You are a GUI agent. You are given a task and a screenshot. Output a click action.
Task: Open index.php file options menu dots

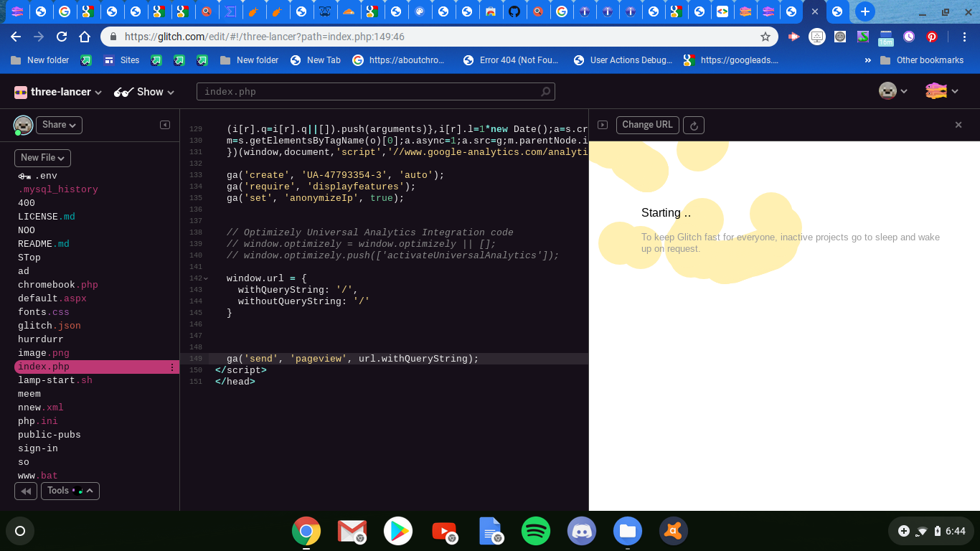172,367
